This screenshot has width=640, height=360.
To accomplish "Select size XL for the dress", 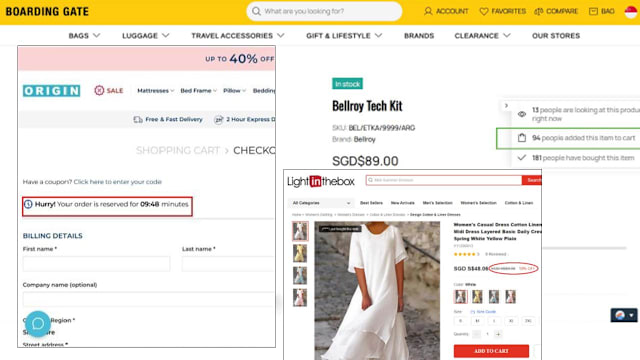I will point(511,321).
